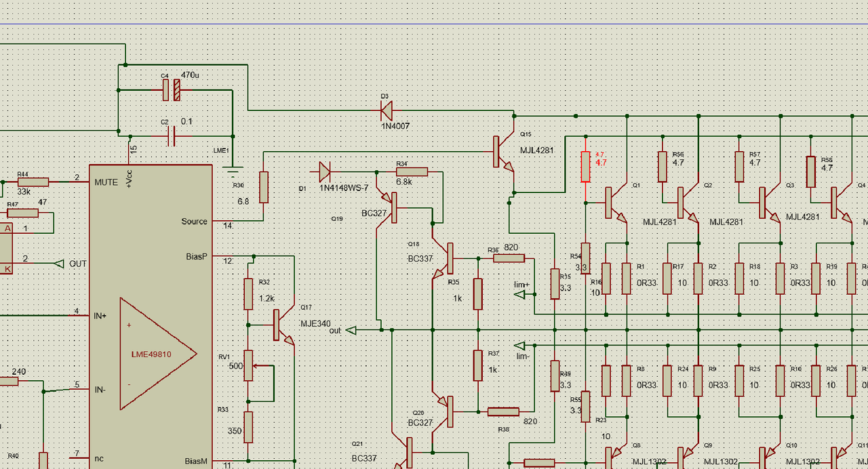Image resolution: width=868 pixels, height=469 pixels.
Task: Click the OUT terminal arrow near pin 2
Action: click(59, 263)
